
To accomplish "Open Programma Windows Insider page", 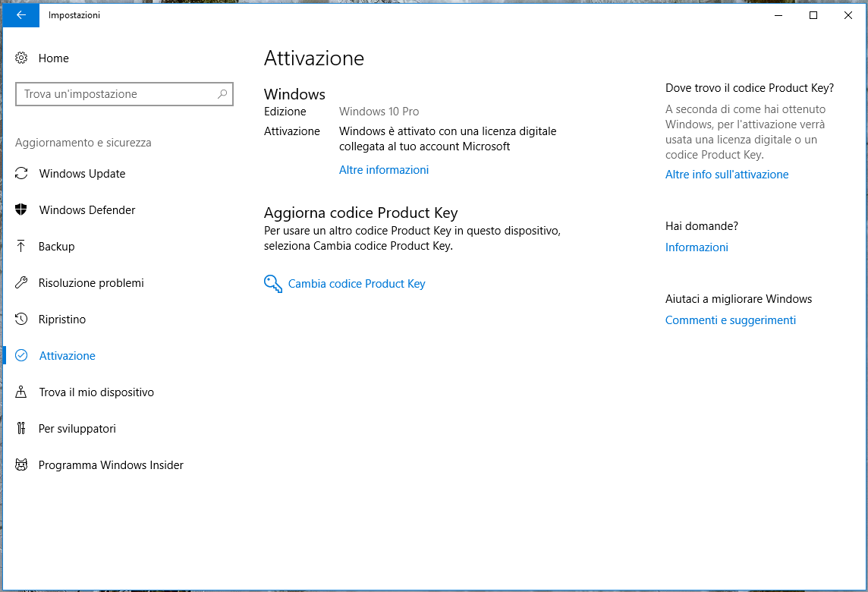I will tap(111, 465).
